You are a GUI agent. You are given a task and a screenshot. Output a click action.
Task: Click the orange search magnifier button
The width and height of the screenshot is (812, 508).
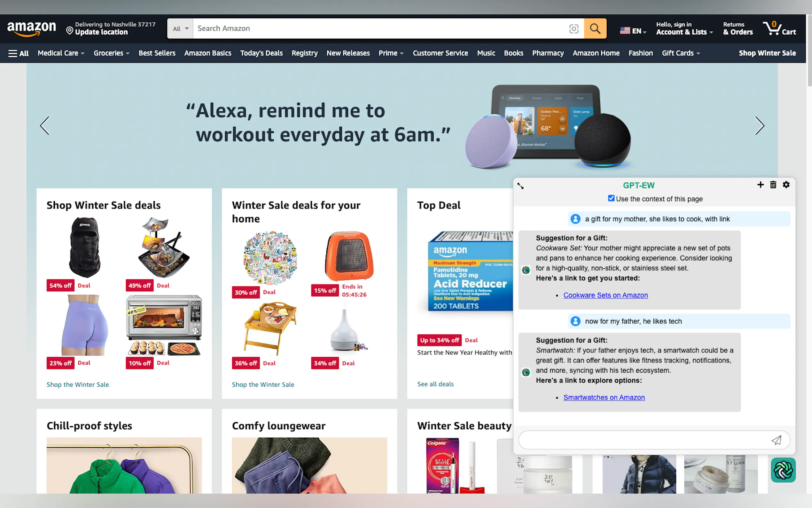[x=595, y=28]
